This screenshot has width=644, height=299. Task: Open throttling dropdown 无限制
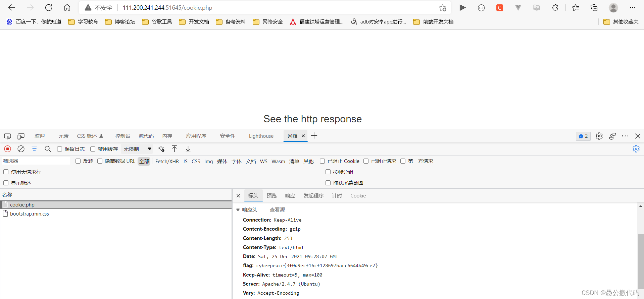click(137, 149)
